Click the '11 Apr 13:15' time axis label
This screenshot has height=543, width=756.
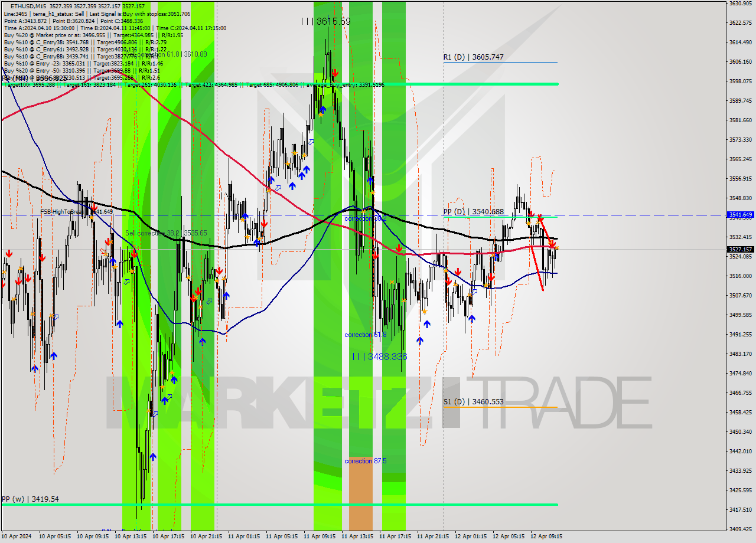(x=358, y=537)
